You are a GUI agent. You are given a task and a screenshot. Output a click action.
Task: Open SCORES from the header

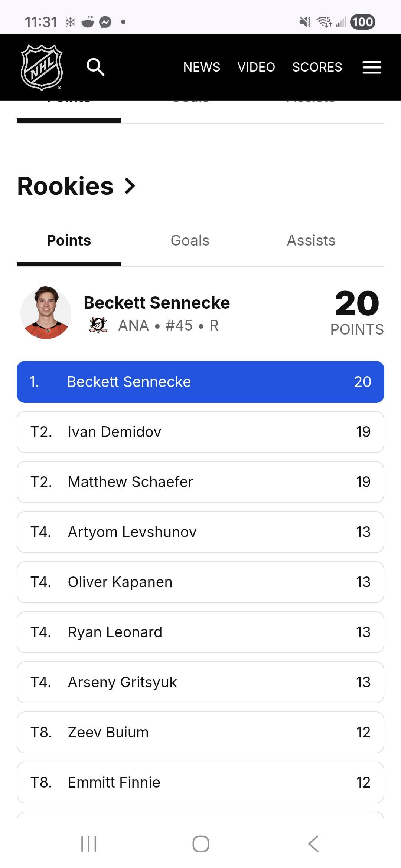317,67
